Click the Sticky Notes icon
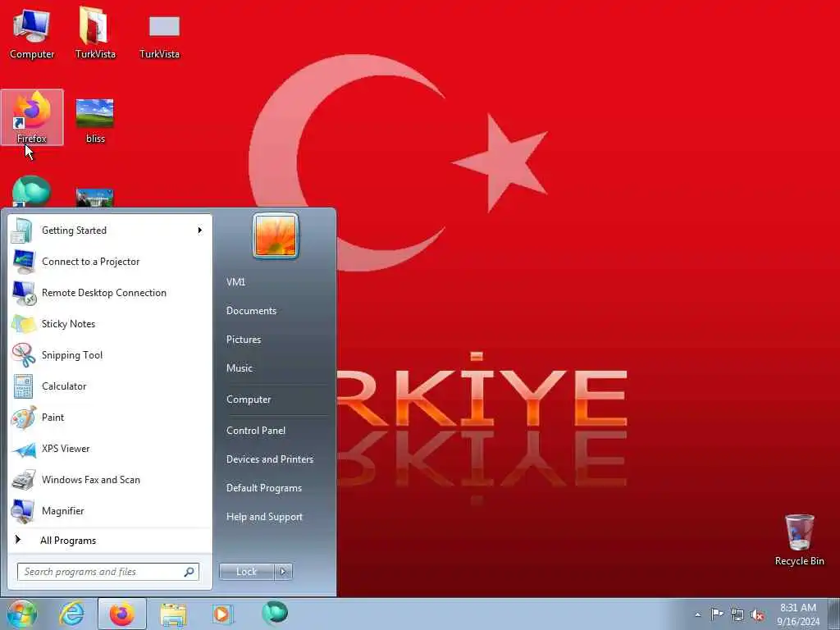 coord(24,324)
